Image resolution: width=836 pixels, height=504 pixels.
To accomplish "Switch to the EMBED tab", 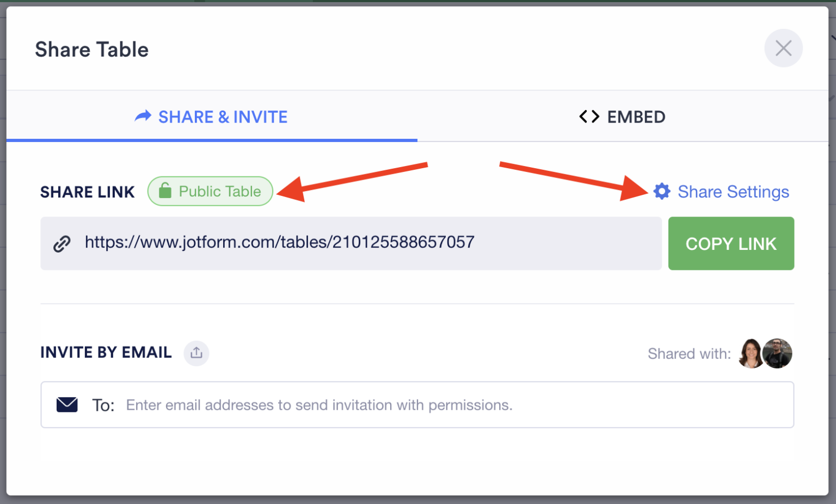I will click(x=622, y=116).
